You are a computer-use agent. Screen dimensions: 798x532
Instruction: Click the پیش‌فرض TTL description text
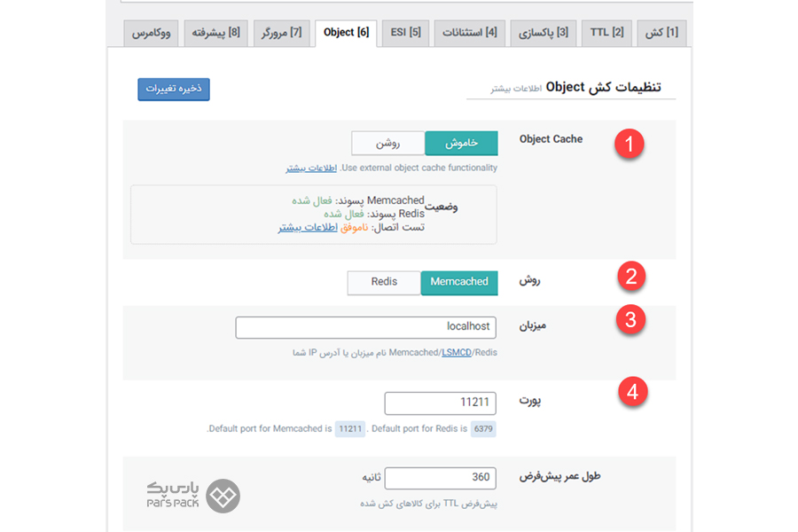point(429,504)
